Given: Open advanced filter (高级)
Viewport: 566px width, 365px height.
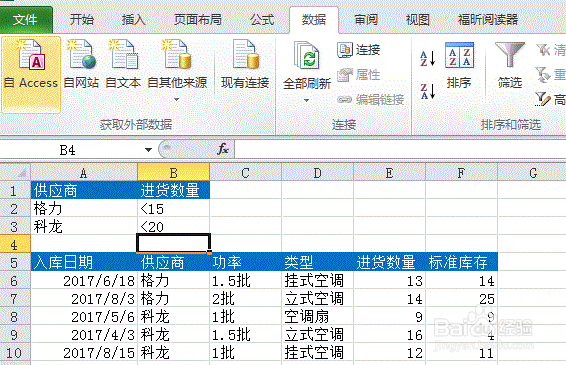Looking at the screenshot, I should click(x=551, y=99).
